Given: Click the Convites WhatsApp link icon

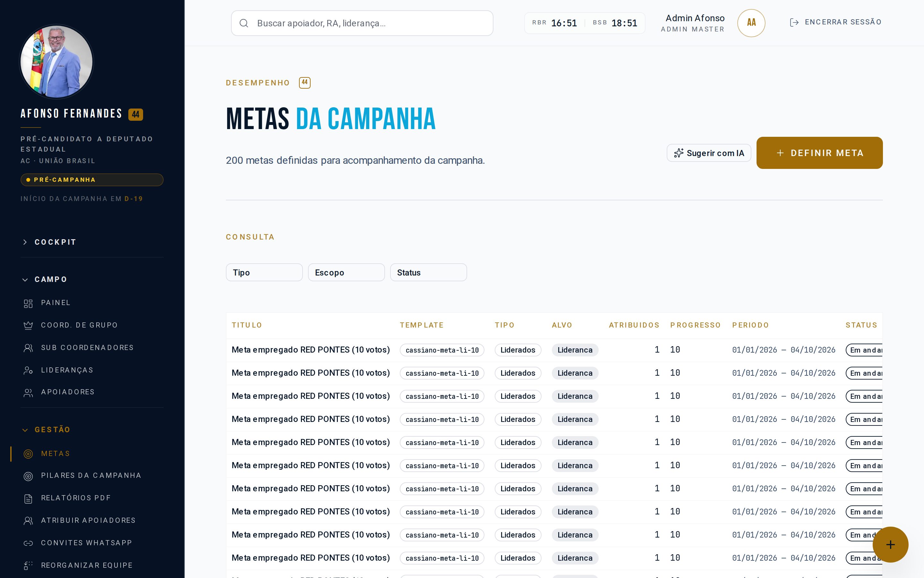Looking at the screenshot, I should [x=28, y=543].
